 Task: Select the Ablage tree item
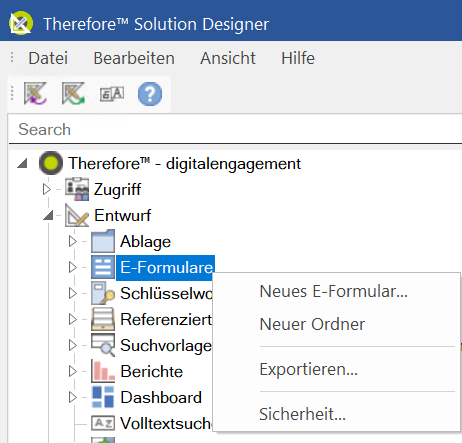coord(145,241)
